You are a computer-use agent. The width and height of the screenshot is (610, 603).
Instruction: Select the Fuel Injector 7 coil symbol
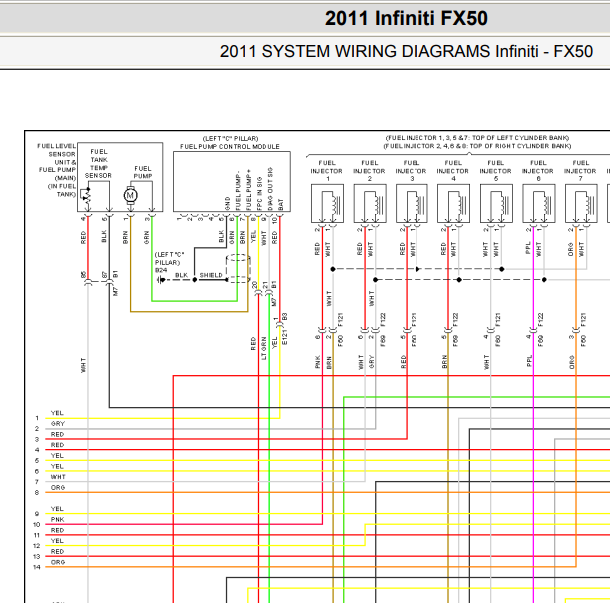(x=590, y=204)
